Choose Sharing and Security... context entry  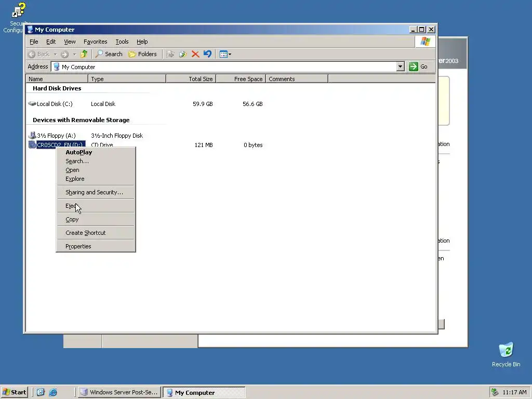[x=96, y=192]
